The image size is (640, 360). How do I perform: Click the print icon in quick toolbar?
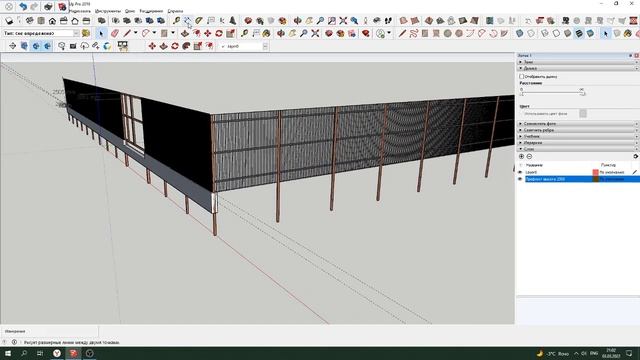coord(48,7)
